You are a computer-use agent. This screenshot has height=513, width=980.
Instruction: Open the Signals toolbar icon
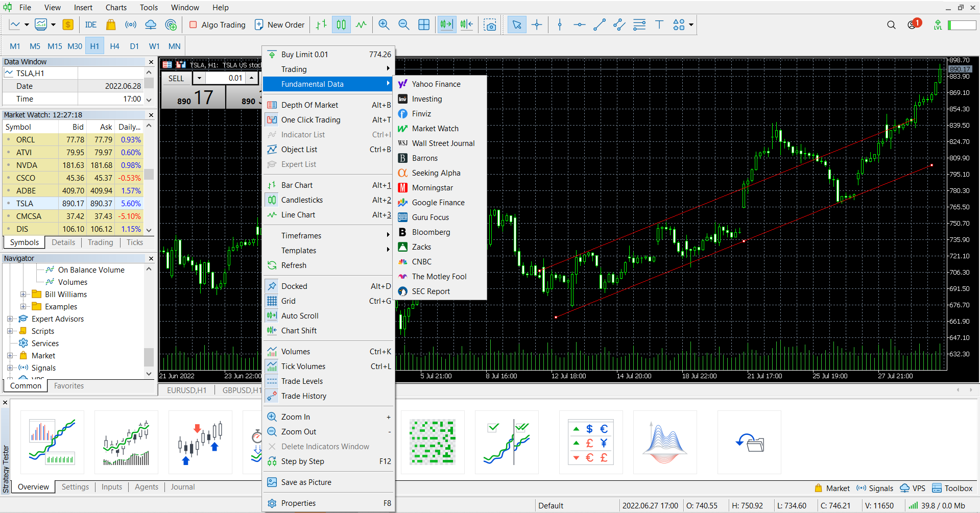(131, 25)
